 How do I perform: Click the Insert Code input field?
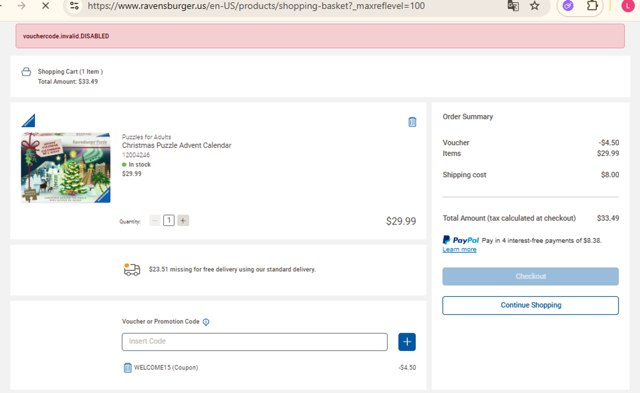[x=254, y=342]
